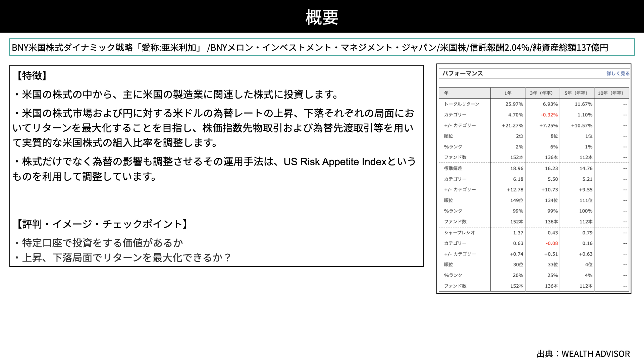Select standard deviation value 14.76
Image resolution: width=644 pixels, height=362 pixels.
click(586, 168)
